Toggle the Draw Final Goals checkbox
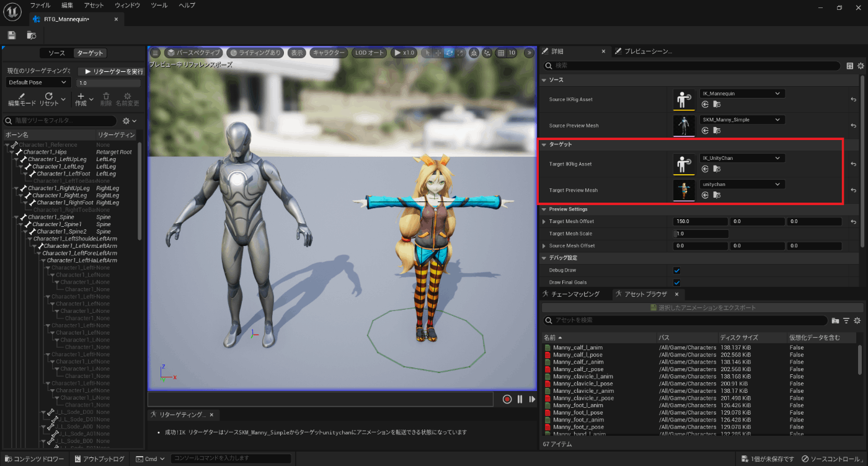Viewport: 868px width, 466px height. click(676, 283)
